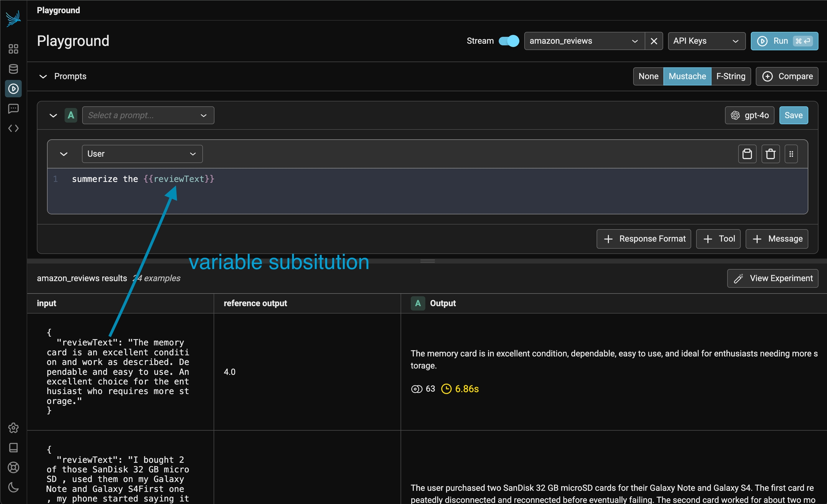Toggle the Stream switch off
This screenshot has height=504, width=827.
tap(509, 41)
